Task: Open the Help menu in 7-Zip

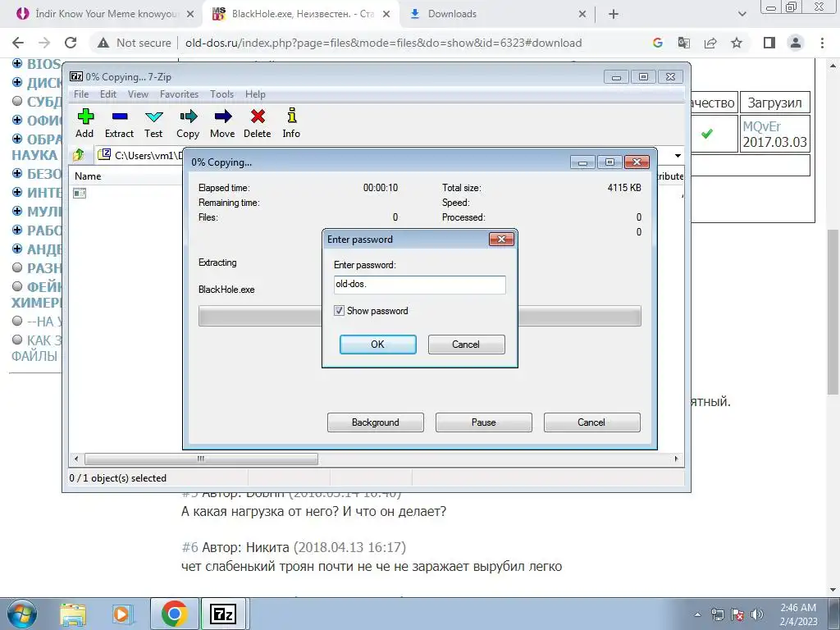Action: coord(255,94)
